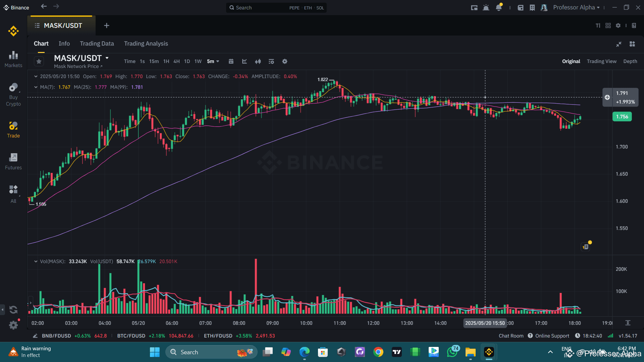Switch chart to 1W interval

click(x=198, y=61)
